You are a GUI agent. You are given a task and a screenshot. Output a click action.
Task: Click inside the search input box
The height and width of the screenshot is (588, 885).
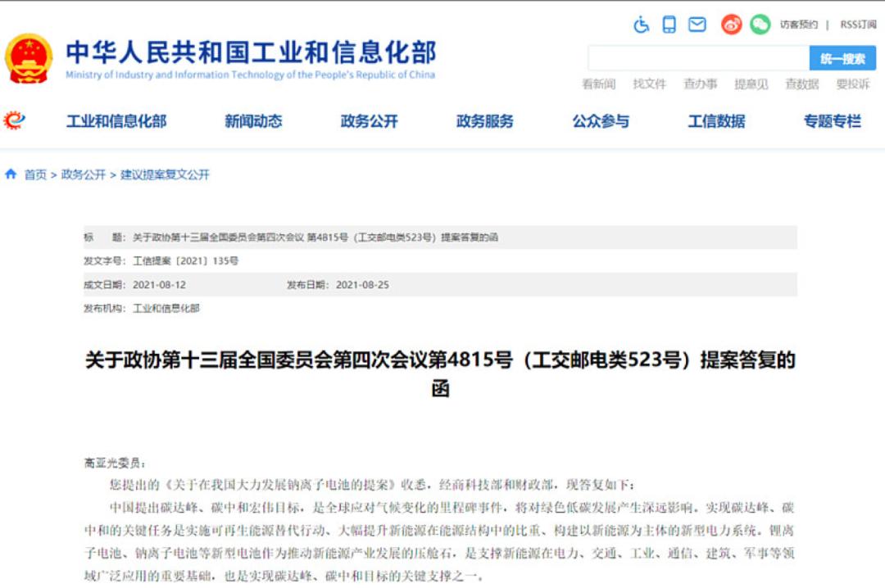coord(697,57)
